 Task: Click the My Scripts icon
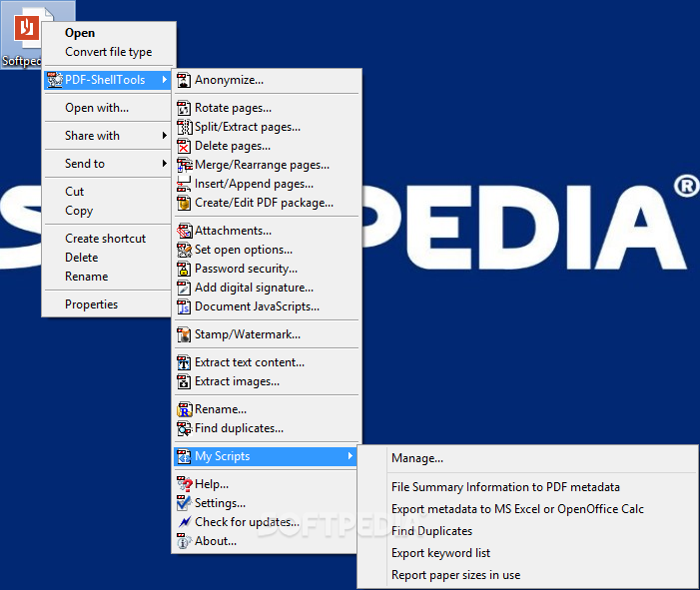184,456
